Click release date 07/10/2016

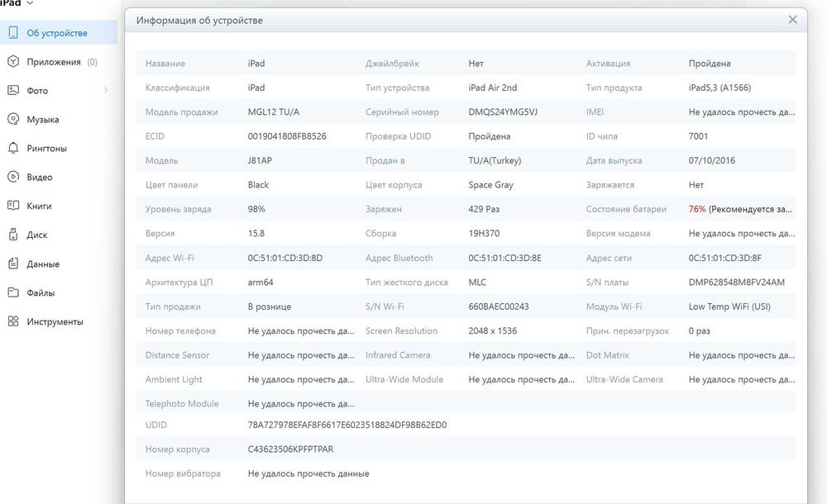tap(711, 160)
